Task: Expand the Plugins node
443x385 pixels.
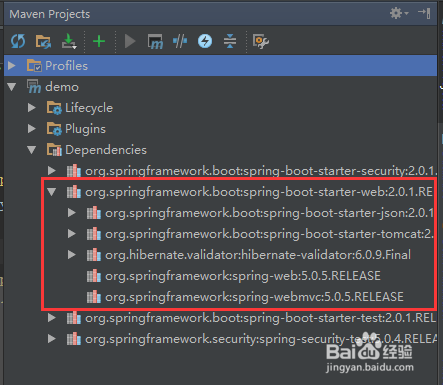Action: tap(32, 129)
